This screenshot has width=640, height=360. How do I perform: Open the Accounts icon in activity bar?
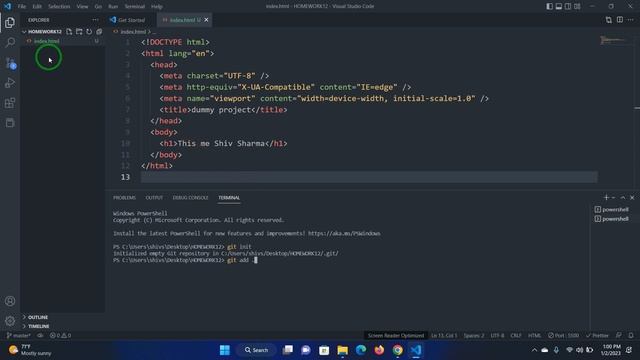[10, 301]
